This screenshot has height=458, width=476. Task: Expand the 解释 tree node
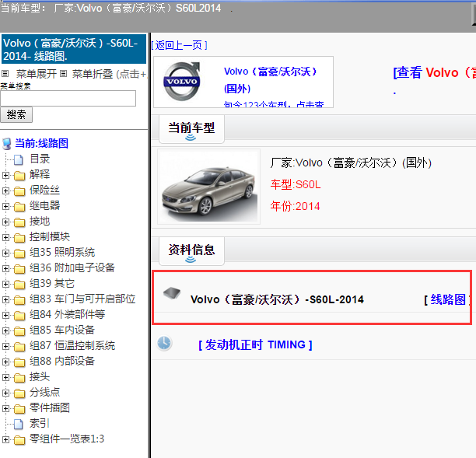click(5, 175)
